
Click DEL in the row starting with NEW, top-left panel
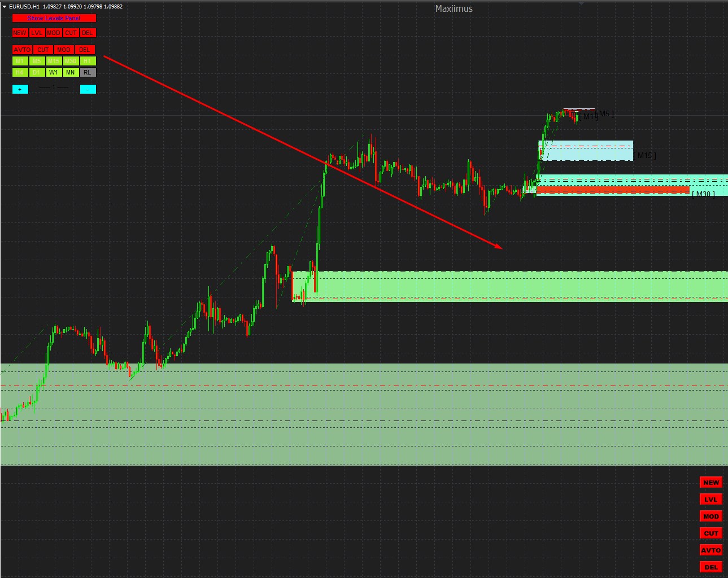[88, 33]
